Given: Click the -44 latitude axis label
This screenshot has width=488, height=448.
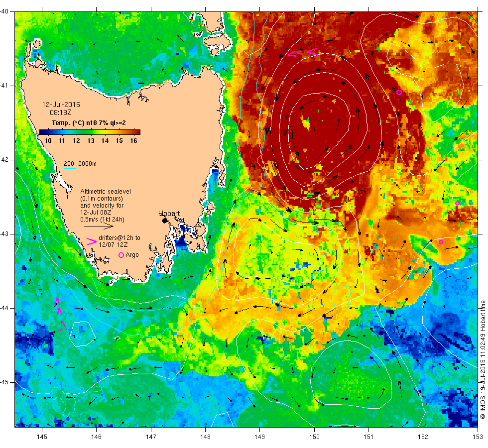Looking at the screenshot, I should 4,308.
